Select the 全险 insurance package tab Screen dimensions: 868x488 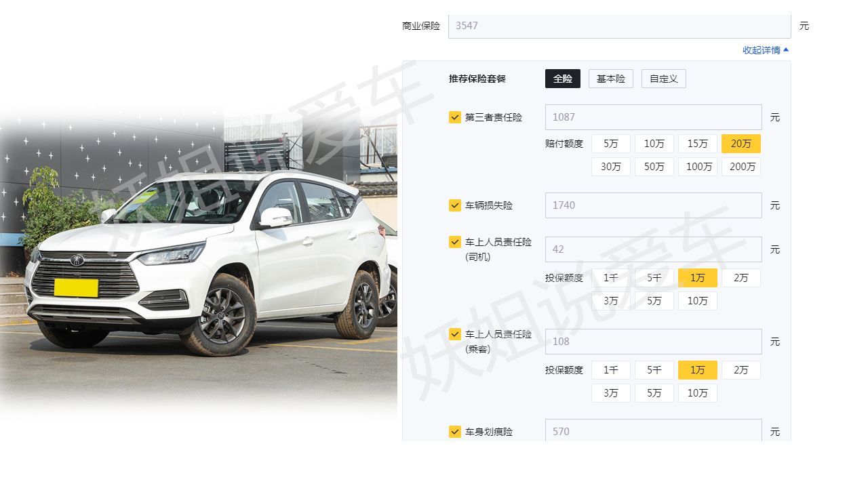tap(563, 79)
